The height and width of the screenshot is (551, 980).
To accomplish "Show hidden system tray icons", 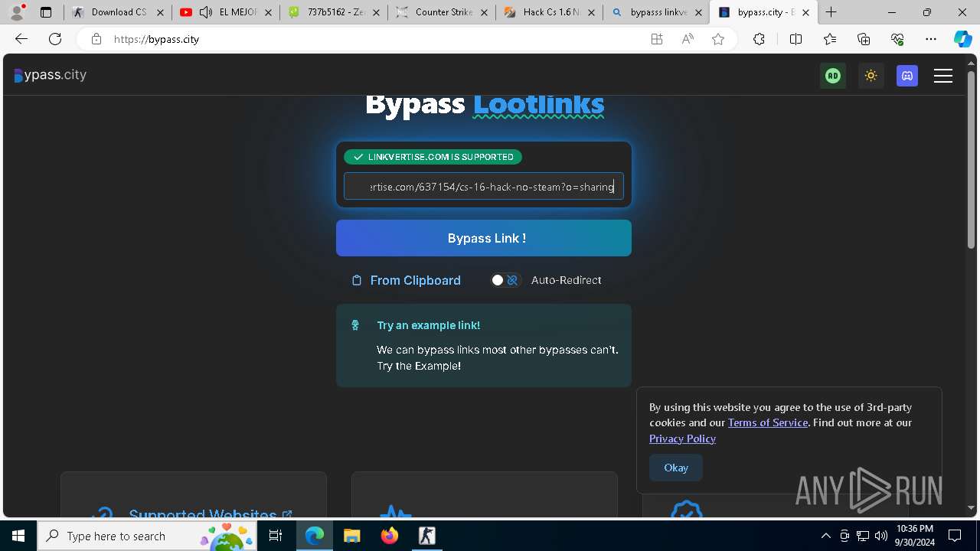I will click(x=826, y=536).
